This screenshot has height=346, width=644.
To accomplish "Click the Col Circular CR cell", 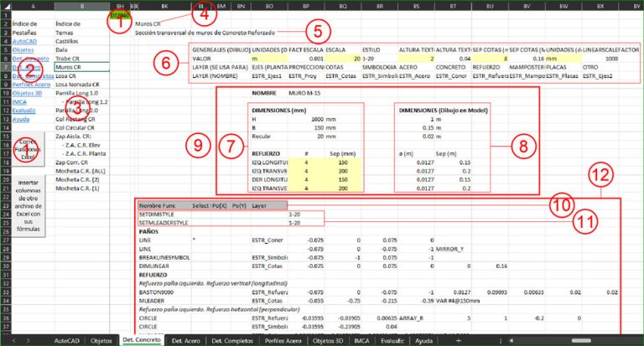I will [82, 128].
